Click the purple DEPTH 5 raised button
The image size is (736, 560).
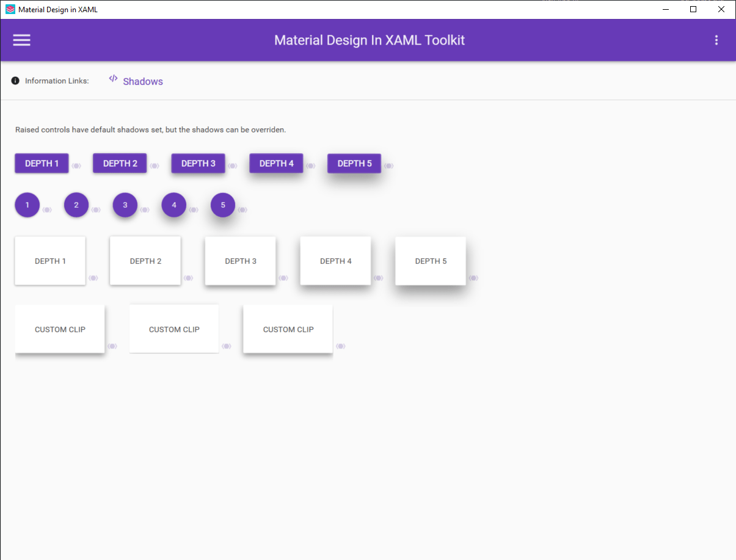point(354,163)
